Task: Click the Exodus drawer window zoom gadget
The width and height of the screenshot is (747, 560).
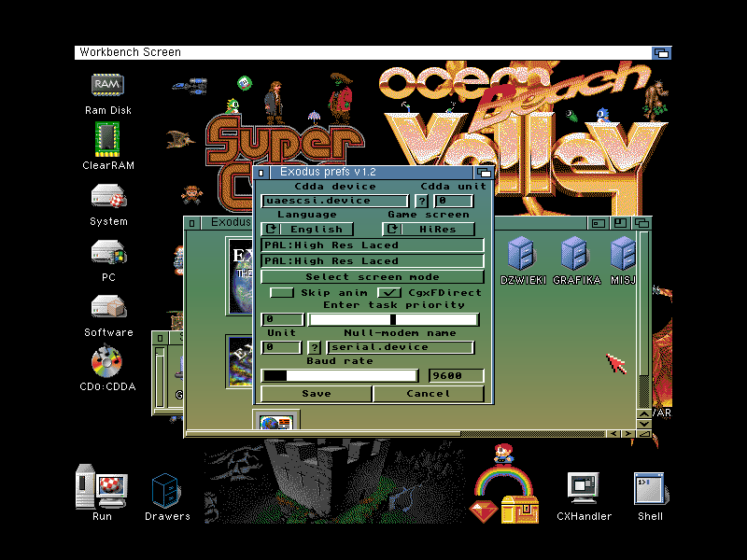Action: (620, 223)
